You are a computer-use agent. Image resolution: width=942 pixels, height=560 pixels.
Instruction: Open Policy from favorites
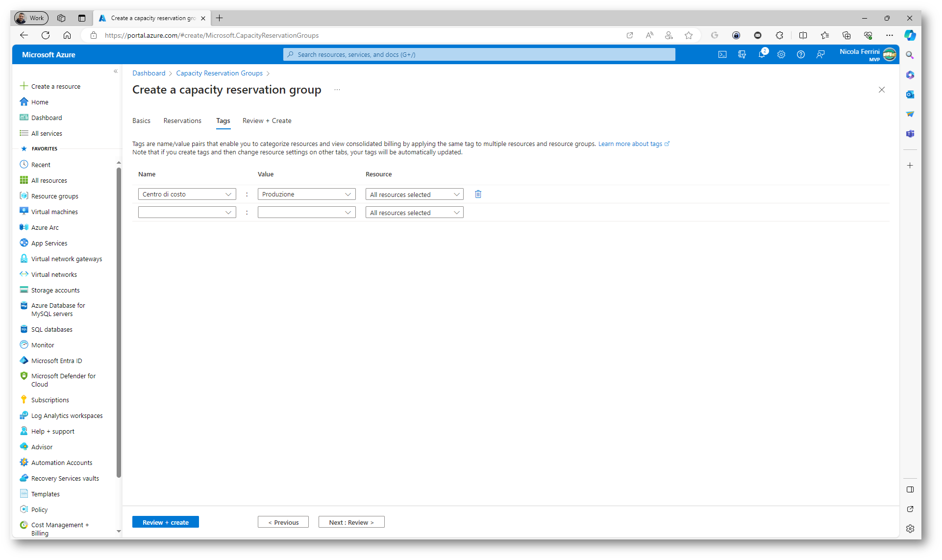(x=39, y=510)
